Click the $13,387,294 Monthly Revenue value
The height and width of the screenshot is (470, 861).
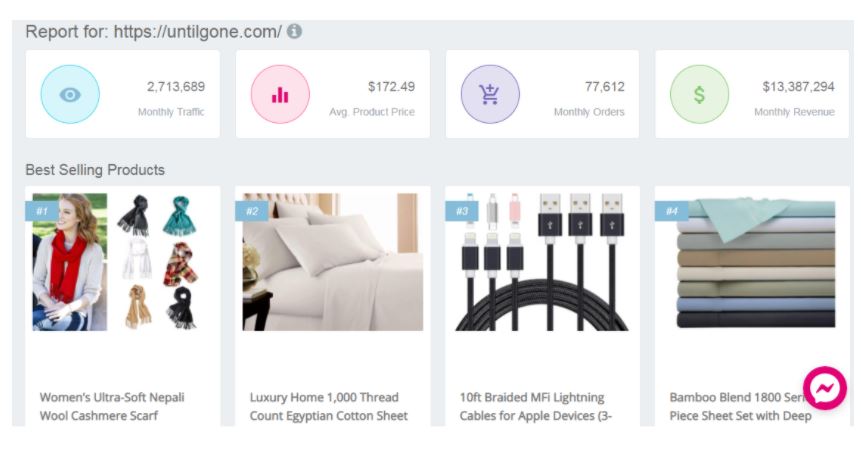point(798,87)
